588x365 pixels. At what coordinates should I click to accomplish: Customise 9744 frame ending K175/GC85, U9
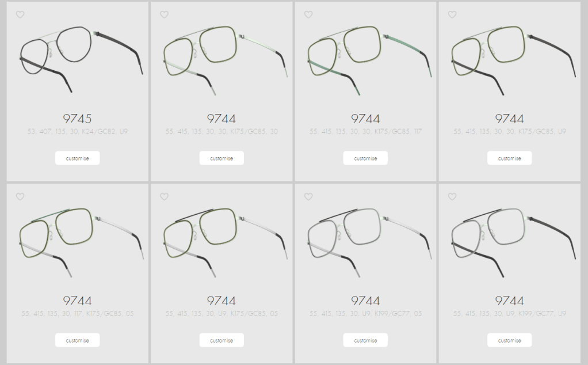click(x=510, y=158)
